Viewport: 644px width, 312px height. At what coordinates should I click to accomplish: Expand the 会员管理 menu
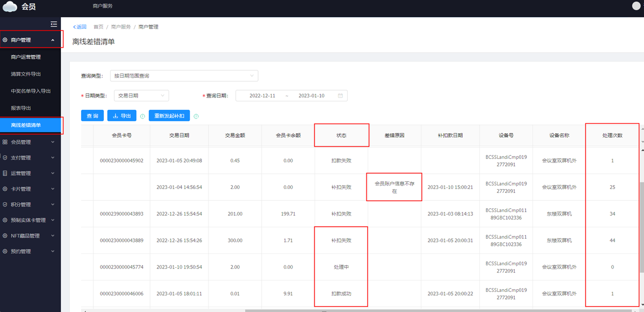point(53,142)
